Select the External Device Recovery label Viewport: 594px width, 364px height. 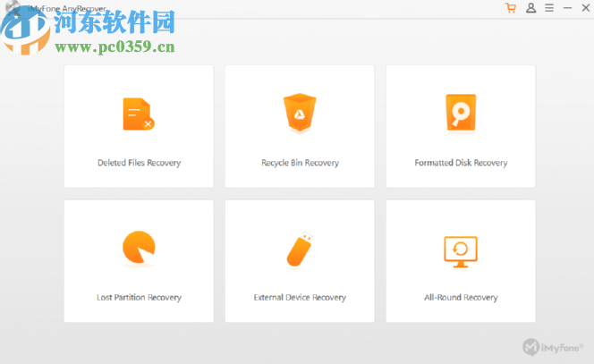coord(300,298)
